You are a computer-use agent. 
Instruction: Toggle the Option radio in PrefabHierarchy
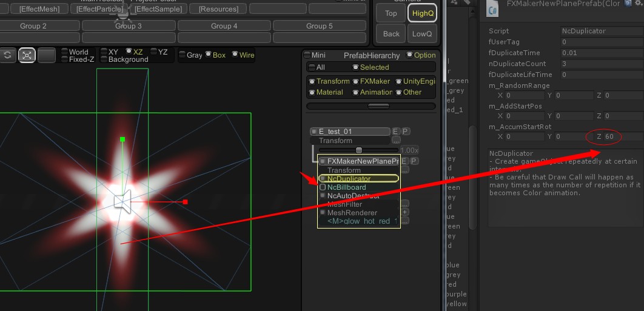point(421,55)
